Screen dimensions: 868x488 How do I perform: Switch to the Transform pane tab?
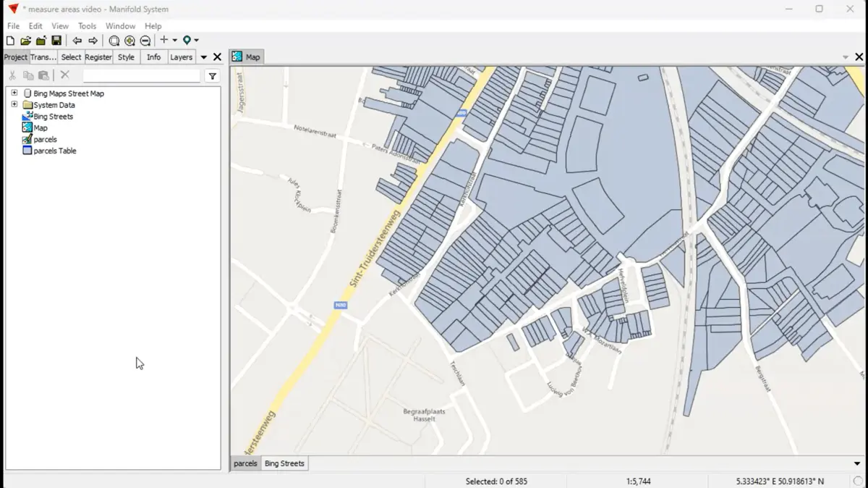[x=43, y=57]
